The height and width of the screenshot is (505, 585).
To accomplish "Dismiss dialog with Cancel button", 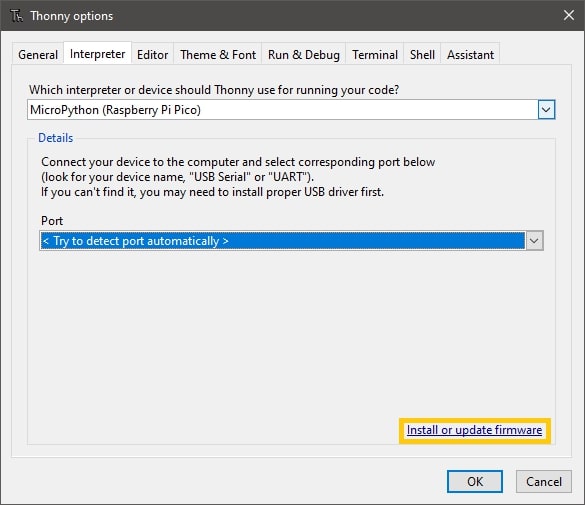I will click(x=544, y=482).
